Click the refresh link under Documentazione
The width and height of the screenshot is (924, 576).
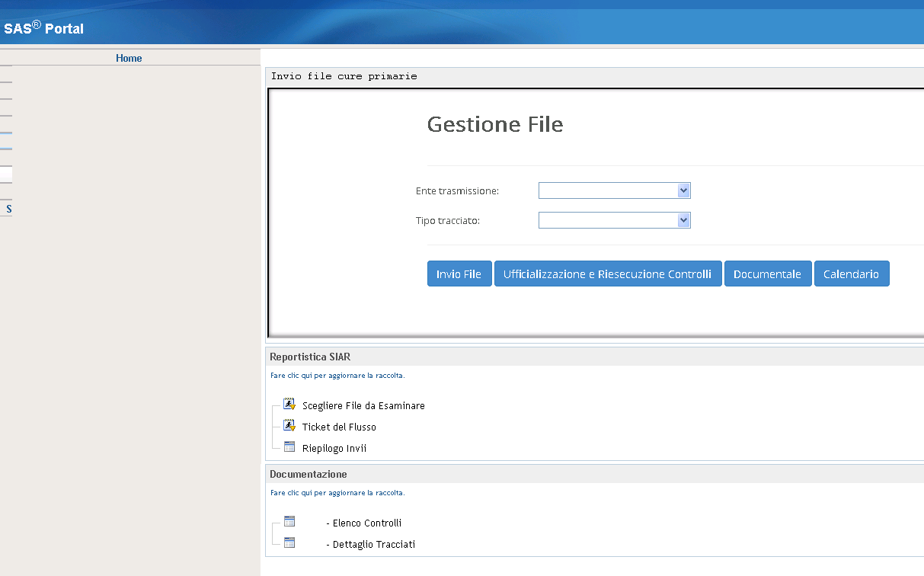coord(337,493)
